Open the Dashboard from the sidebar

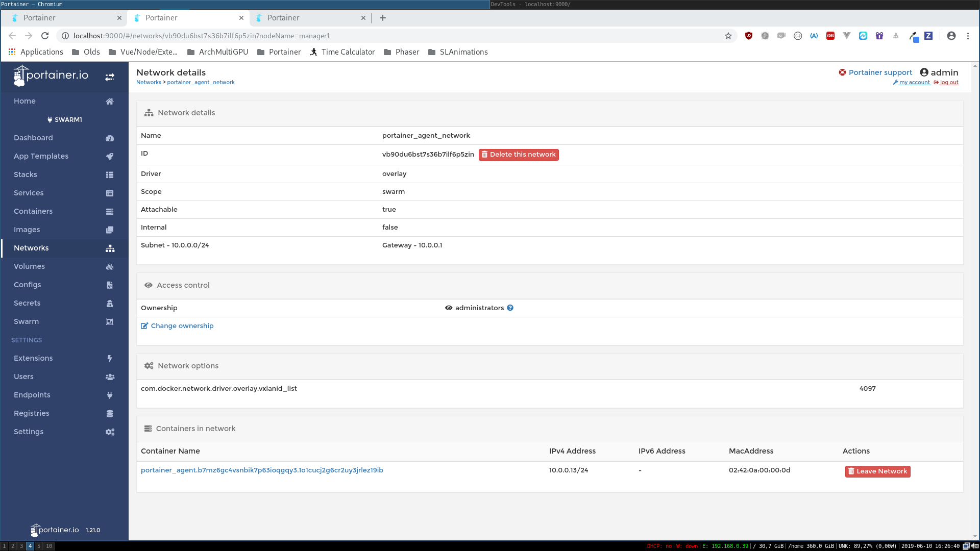point(33,138)
